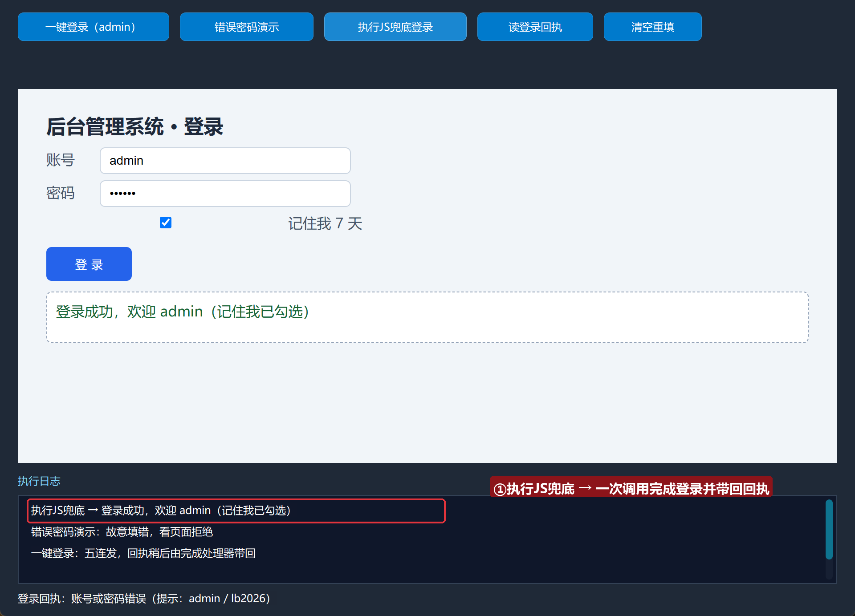Run the 执行JS兜底登录 button
This screenshot has height=616, width=855.
pyautogui.click(x=395, y=27)
